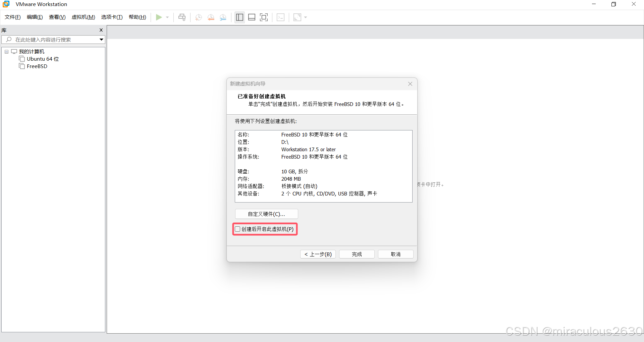Click the VMware Workstation app logo icon
The width and height of the screenshot is (644, 342).
(6, 4)
